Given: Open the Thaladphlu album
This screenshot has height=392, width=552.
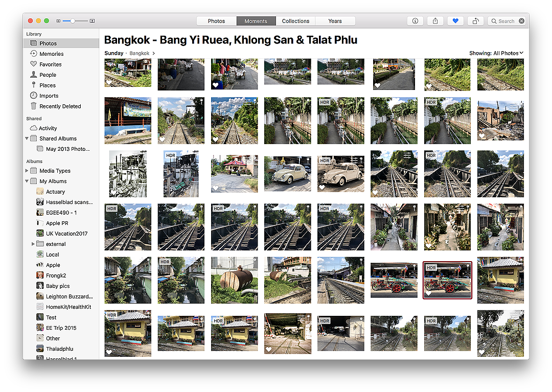Looking at the screenshot, I should point(61,349).
